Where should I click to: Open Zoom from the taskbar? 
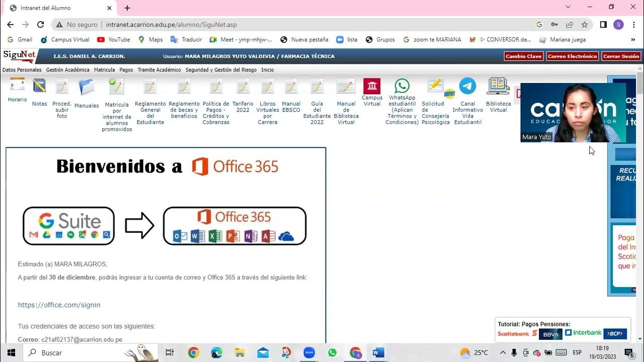(309, 353)
